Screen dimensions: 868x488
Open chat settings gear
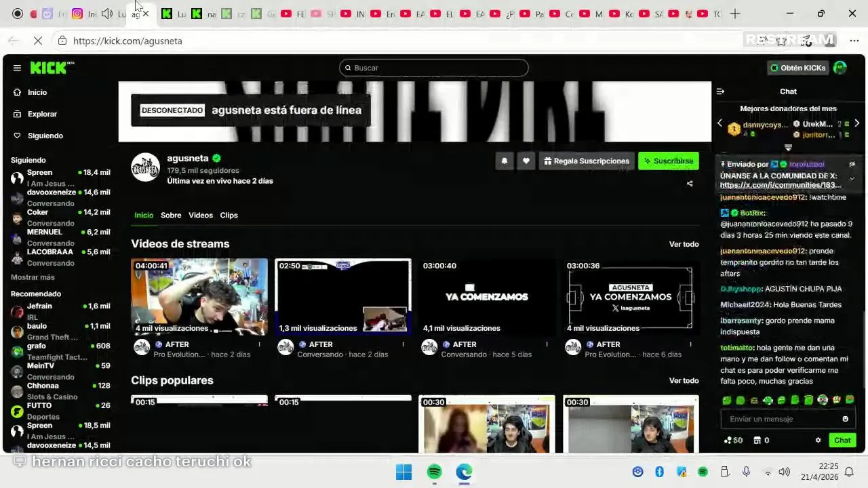coord(818,440)
